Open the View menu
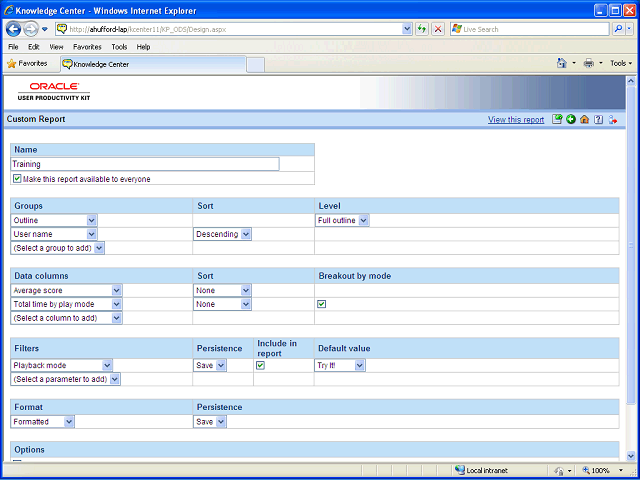 (x=56, y=47)
